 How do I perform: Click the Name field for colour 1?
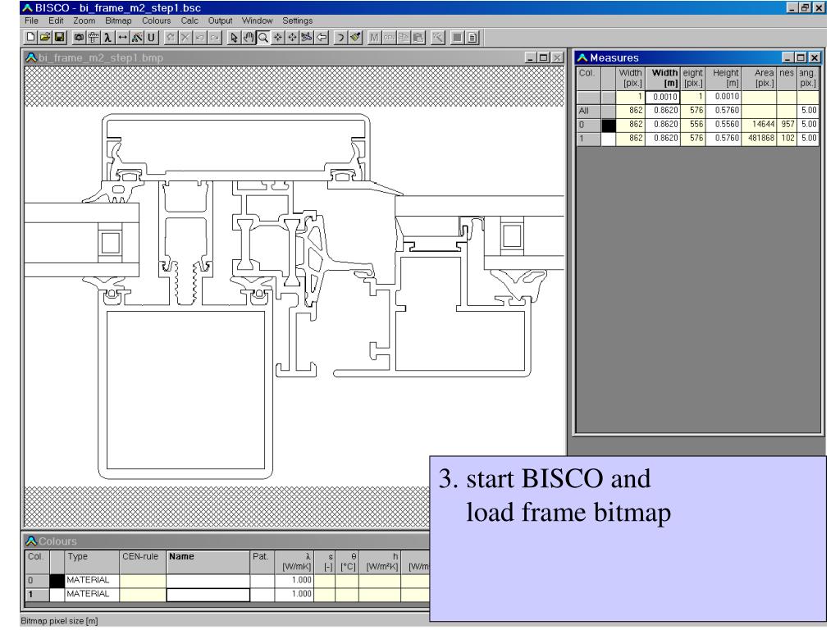click(x=208, y=595)
